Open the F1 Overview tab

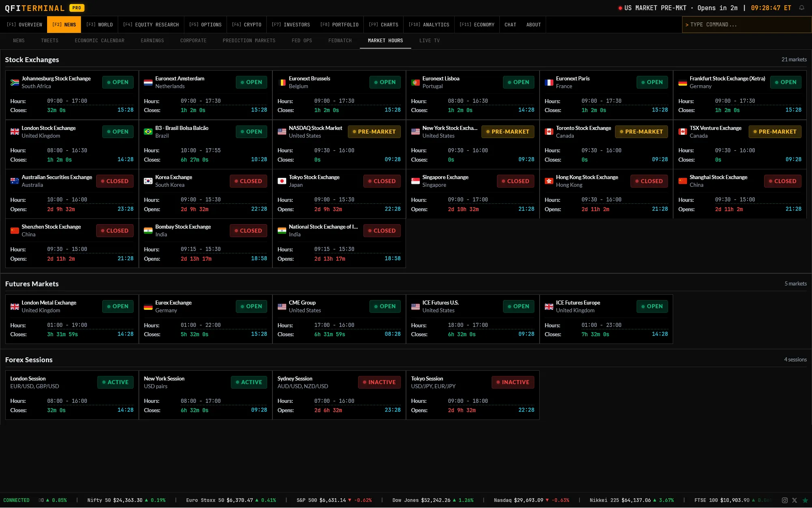pos(24,25)
